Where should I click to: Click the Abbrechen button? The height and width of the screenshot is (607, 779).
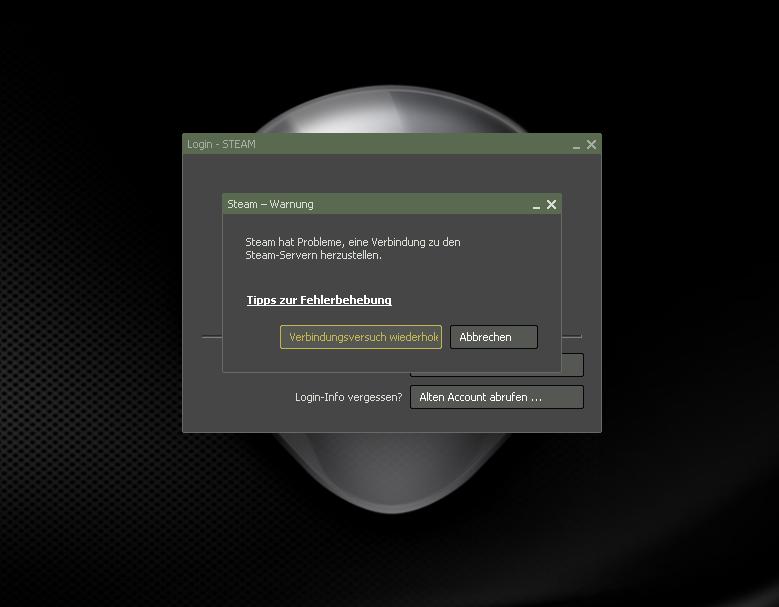pos(494,337)
